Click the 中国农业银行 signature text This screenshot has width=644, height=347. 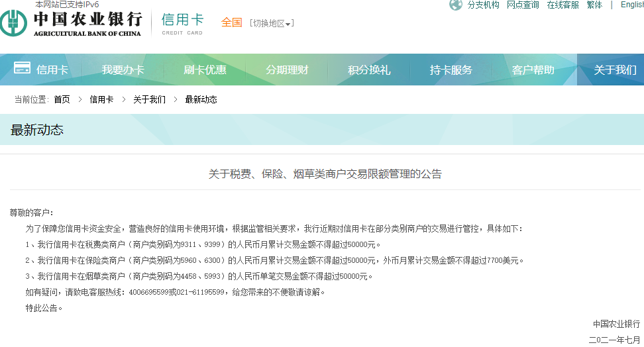pyautogui.click(x=616, y=324)
